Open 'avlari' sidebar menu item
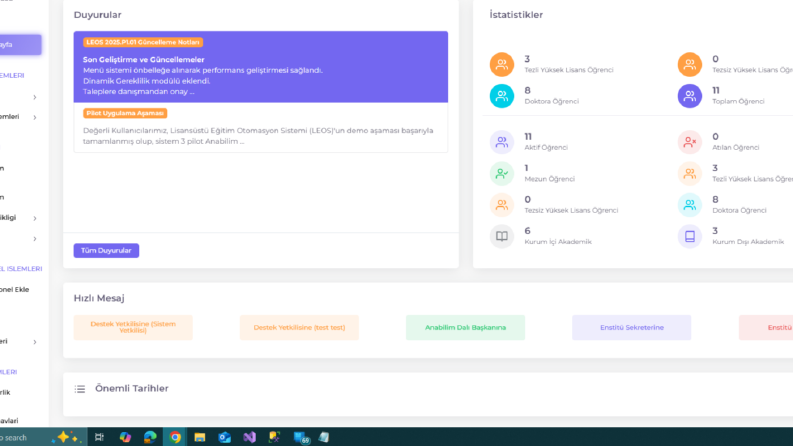Image resolution: width=793 pixels, height=446 pixels. click(9, 421)
